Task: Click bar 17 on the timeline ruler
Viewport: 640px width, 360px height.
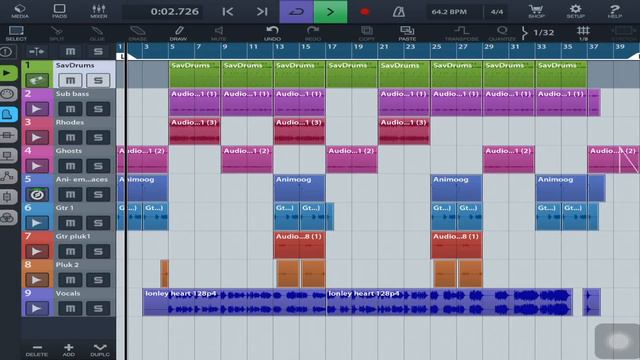Action: click(x=332, y=47)
